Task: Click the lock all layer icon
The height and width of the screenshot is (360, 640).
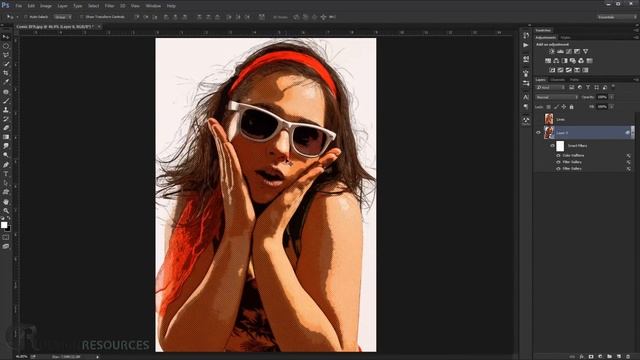Action: point(571,107)
